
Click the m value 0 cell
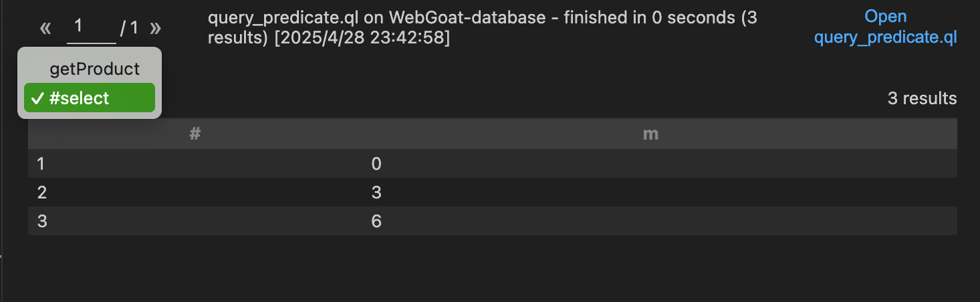tap(376, 164)
